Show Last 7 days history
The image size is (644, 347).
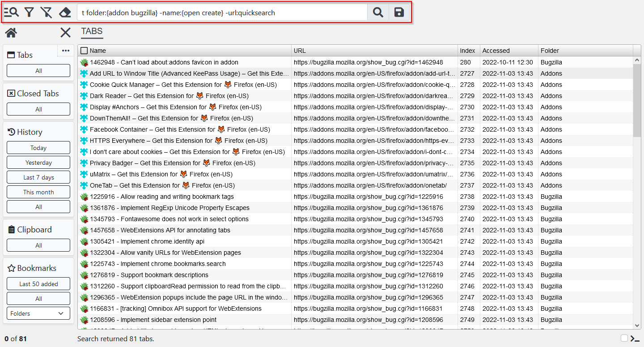(38, 177)
